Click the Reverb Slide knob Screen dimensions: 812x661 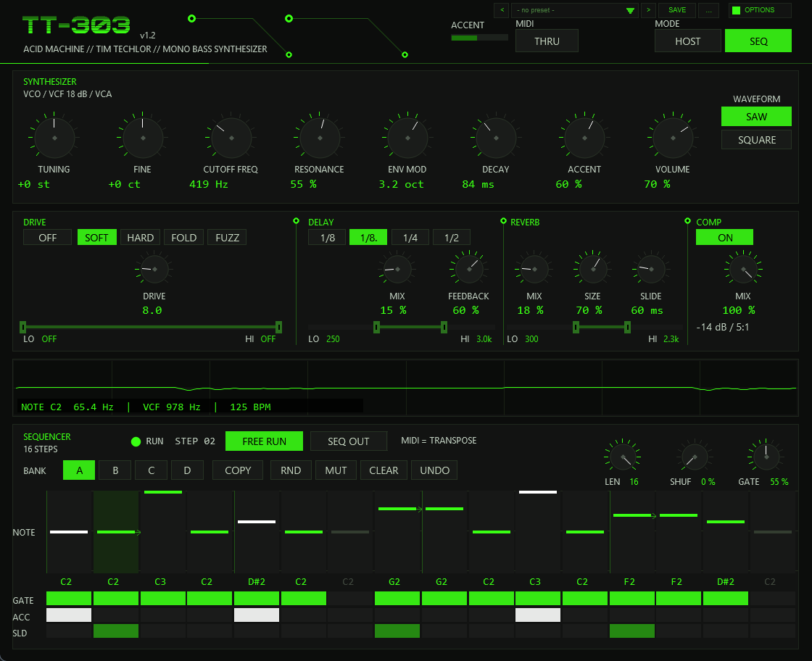coord(651,269)
